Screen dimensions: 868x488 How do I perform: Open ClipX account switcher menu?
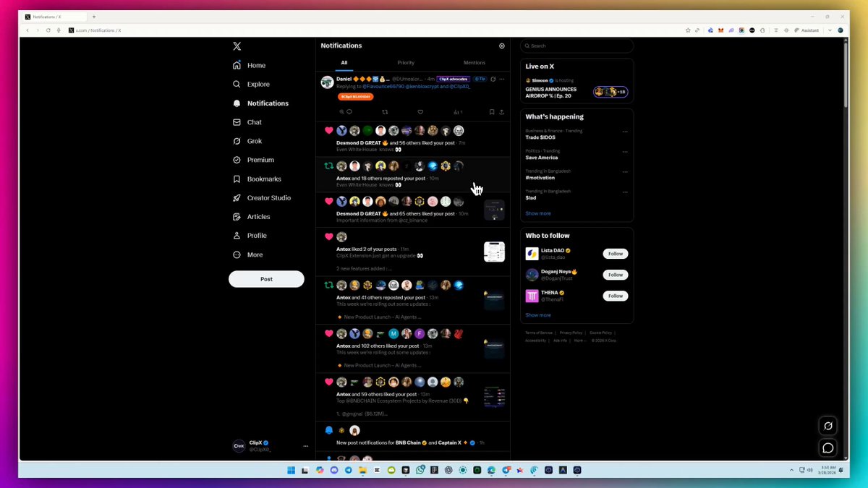point(306,446)
